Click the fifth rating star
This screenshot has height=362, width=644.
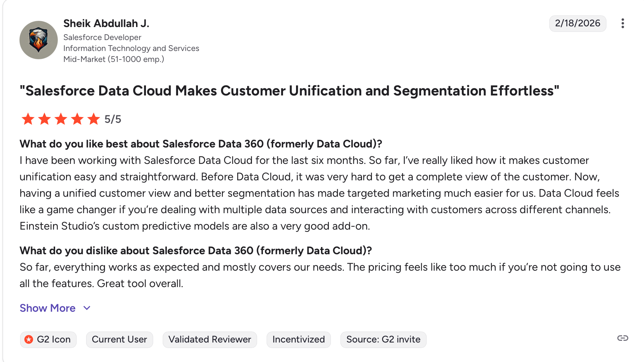pos(93,119)
